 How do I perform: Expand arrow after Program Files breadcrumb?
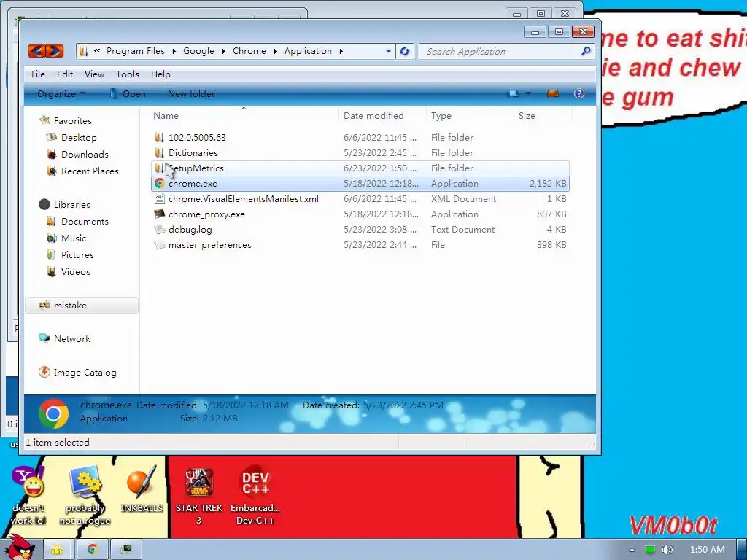click(174, 51)
